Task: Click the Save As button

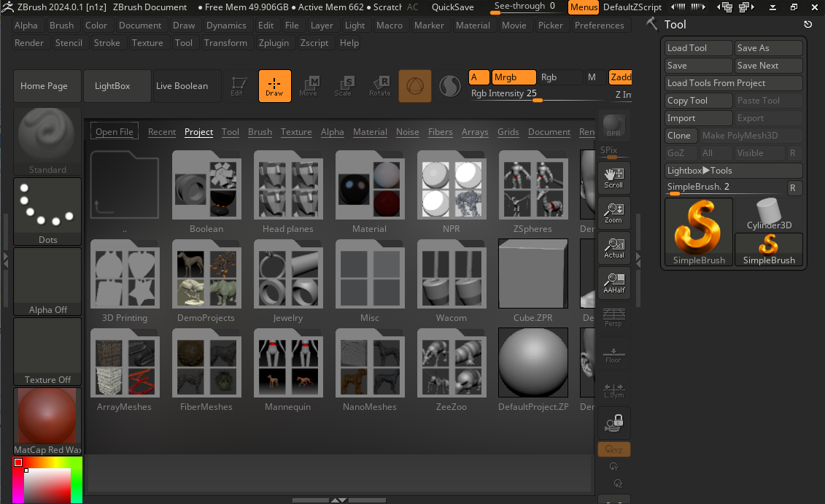Action: click(x=768, y=48)
